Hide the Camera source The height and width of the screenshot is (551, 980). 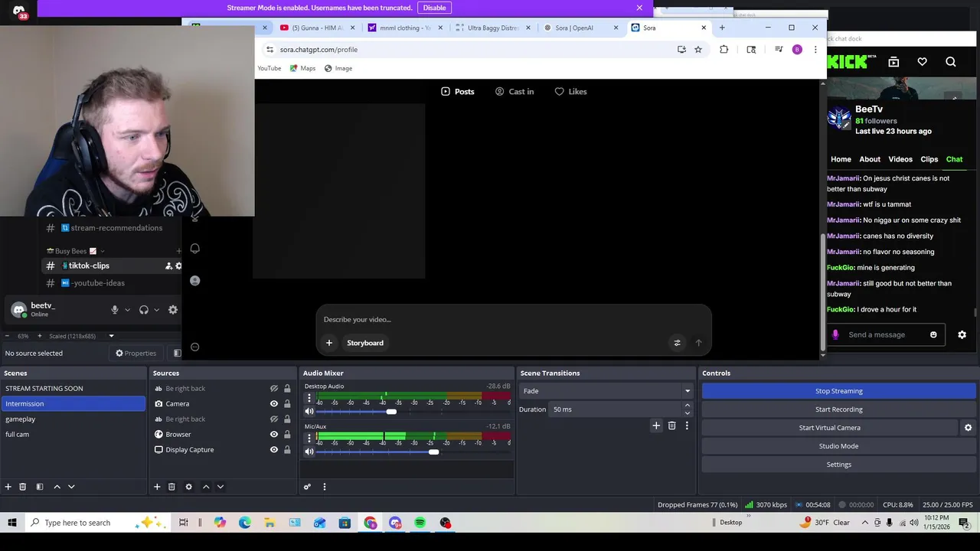click(x=273, y=404)
